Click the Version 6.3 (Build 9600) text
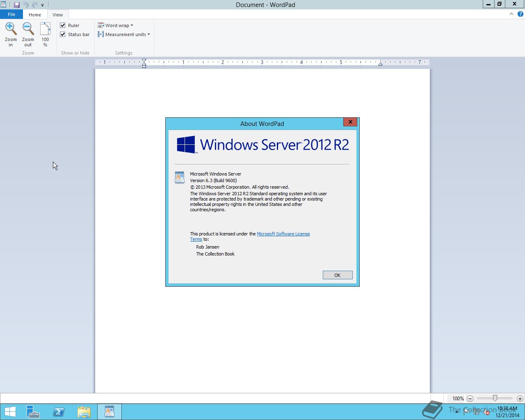Screen dimensions: 525x420 213,180
